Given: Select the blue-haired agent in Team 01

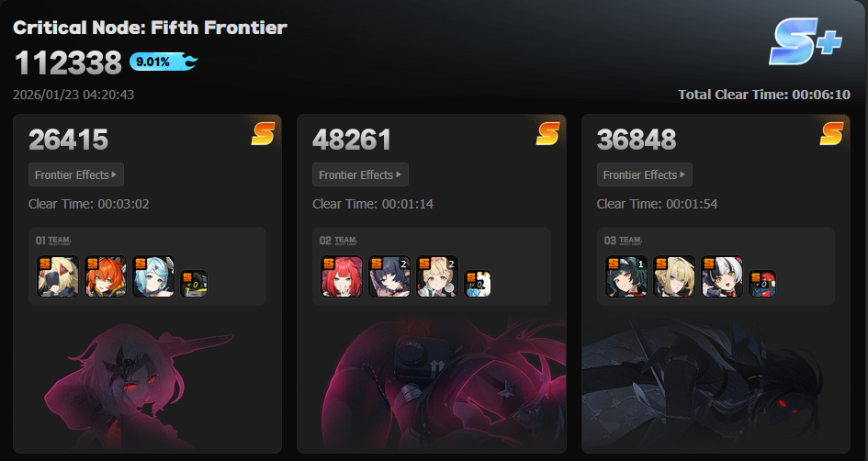Looking at the screenshot, I should coord(153,276).
